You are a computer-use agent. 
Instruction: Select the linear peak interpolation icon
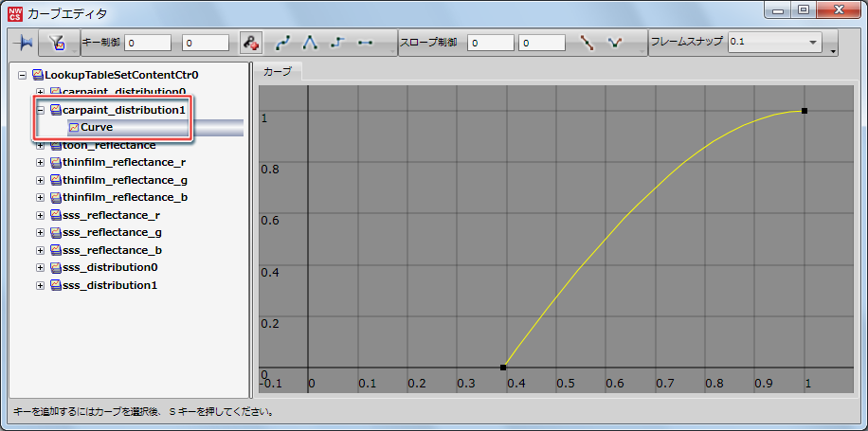tap(310, 43)
